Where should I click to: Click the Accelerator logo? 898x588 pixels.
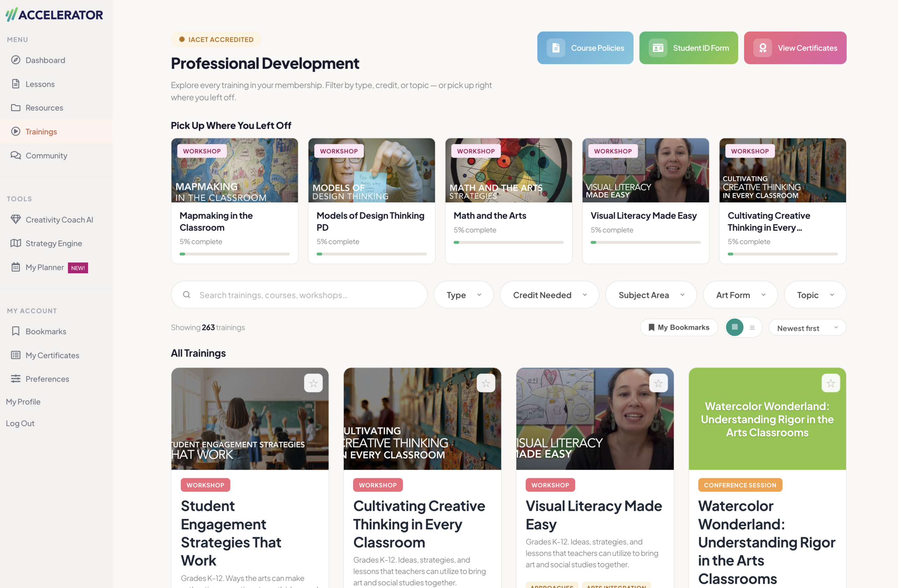coord(54,15)
